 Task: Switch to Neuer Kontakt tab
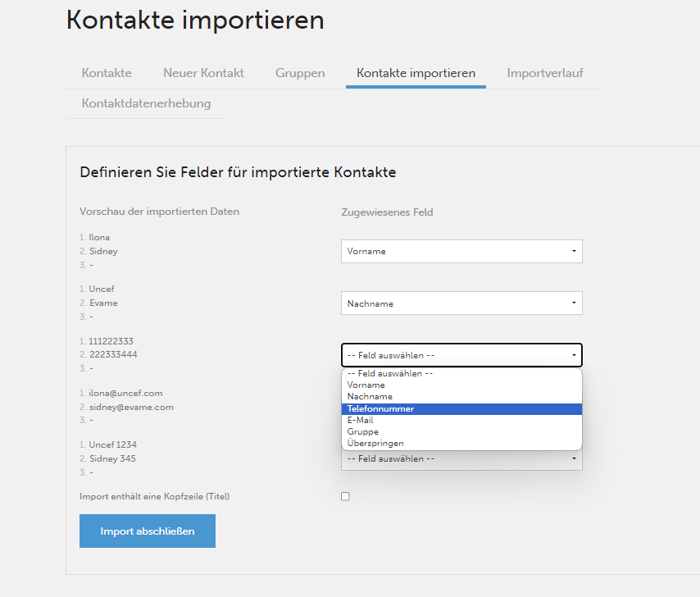203,73
